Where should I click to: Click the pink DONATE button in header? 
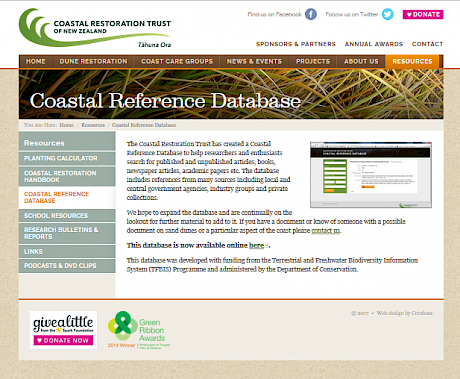click(x=423, y=14)
